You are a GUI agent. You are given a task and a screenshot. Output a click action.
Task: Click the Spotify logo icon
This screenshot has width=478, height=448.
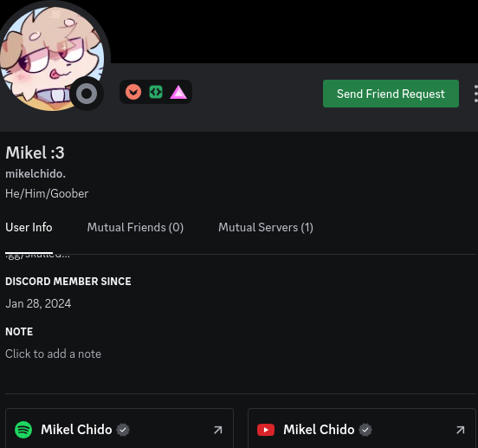23,430
